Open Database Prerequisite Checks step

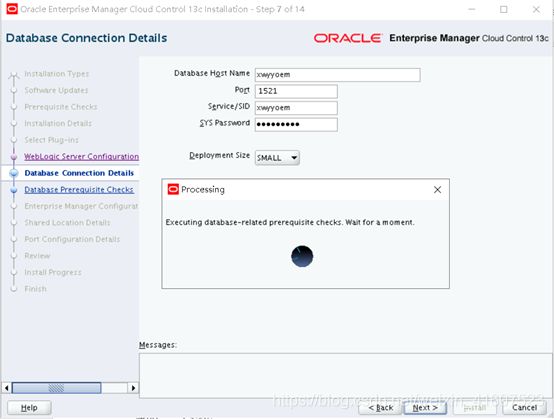(x=79, y=190)
